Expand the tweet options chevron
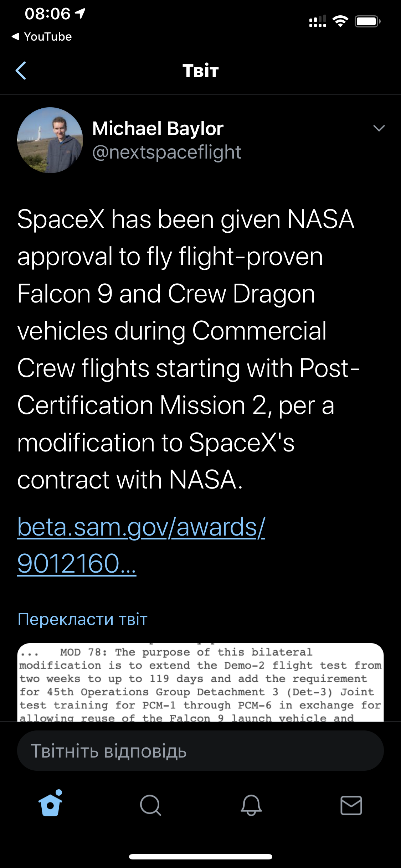 click(x=379, y=128)
